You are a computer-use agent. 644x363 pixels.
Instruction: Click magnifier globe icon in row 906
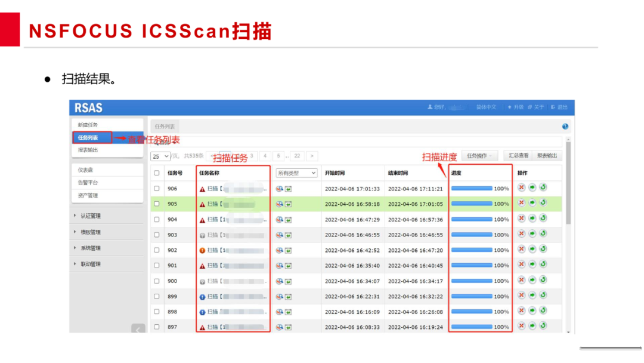click(279, 189)
